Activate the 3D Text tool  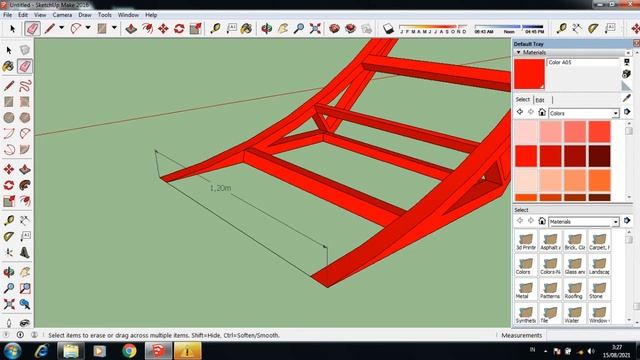[25, 253]
